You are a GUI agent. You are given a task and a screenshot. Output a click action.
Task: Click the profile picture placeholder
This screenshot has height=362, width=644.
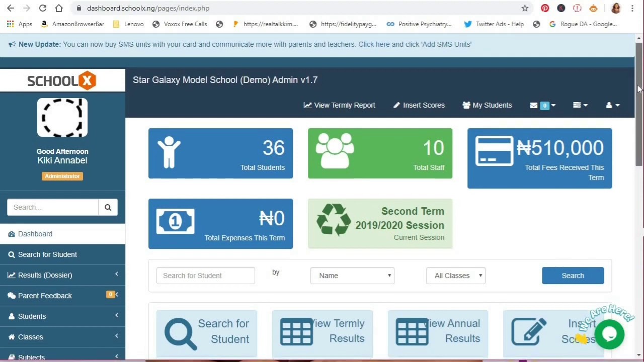[x=62, y=118]
